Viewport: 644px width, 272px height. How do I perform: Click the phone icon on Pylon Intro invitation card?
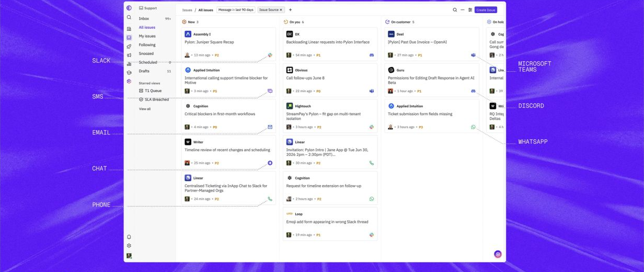point(372,163)
